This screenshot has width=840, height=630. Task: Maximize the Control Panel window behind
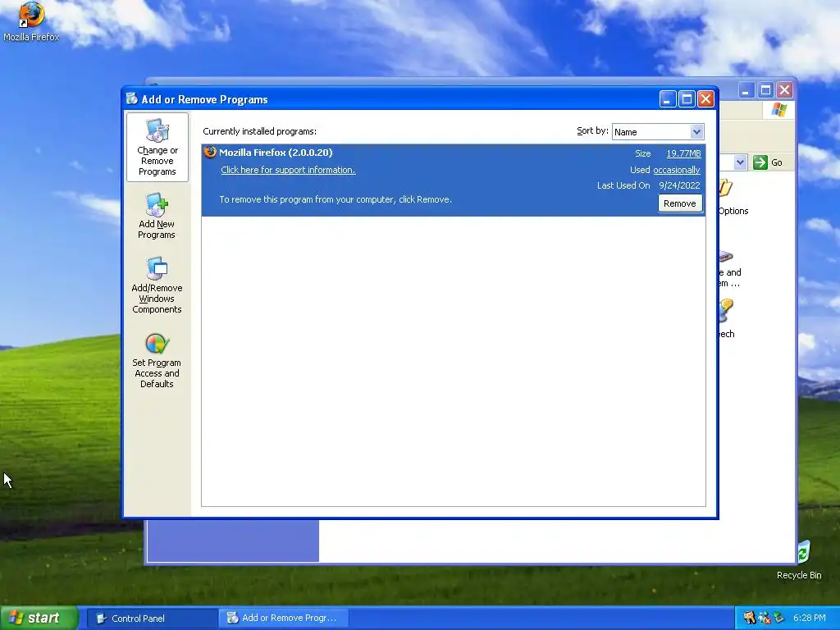click(765, 90)
